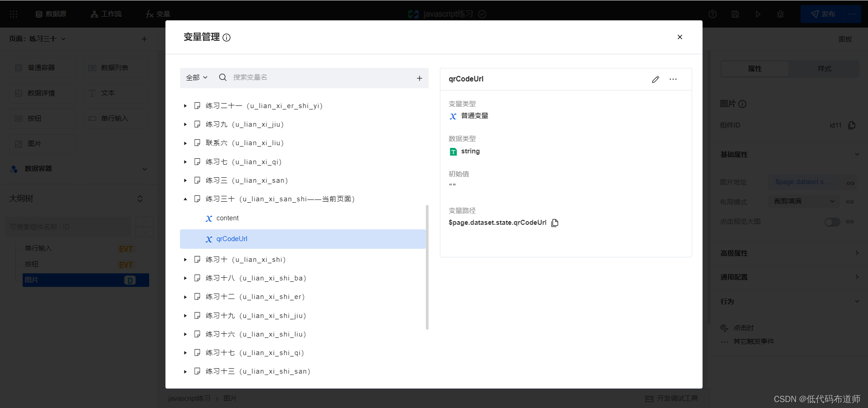The width and height of the screenshot is (868, 408).
Task: Click the search magnifier icon
Action: pos(222,77)
